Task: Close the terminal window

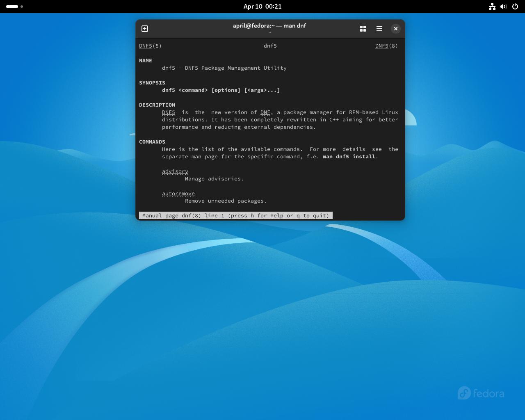Action: click(x=396, y=29)
